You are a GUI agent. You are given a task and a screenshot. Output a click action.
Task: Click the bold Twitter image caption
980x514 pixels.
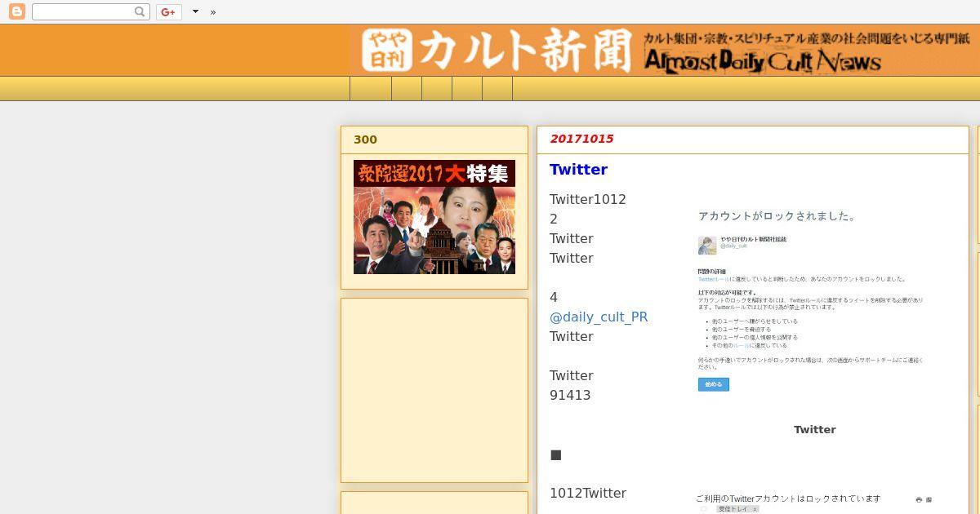[814, 429]
